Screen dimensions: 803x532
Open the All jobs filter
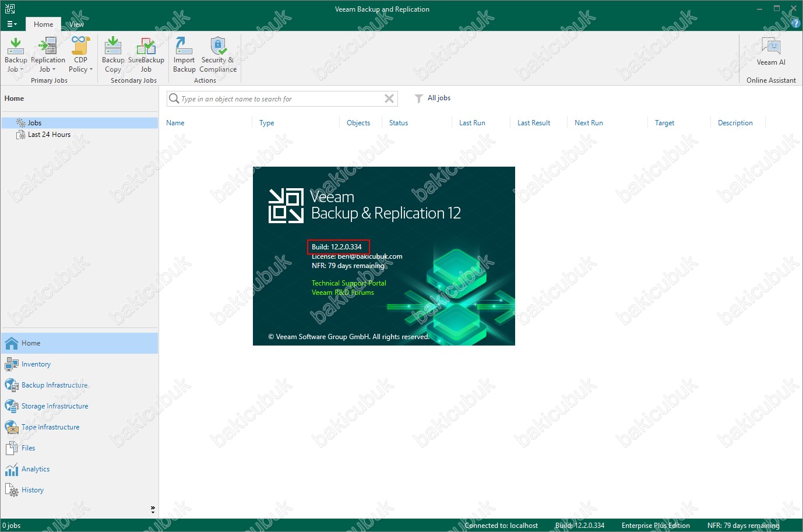(x=432, y=98)
